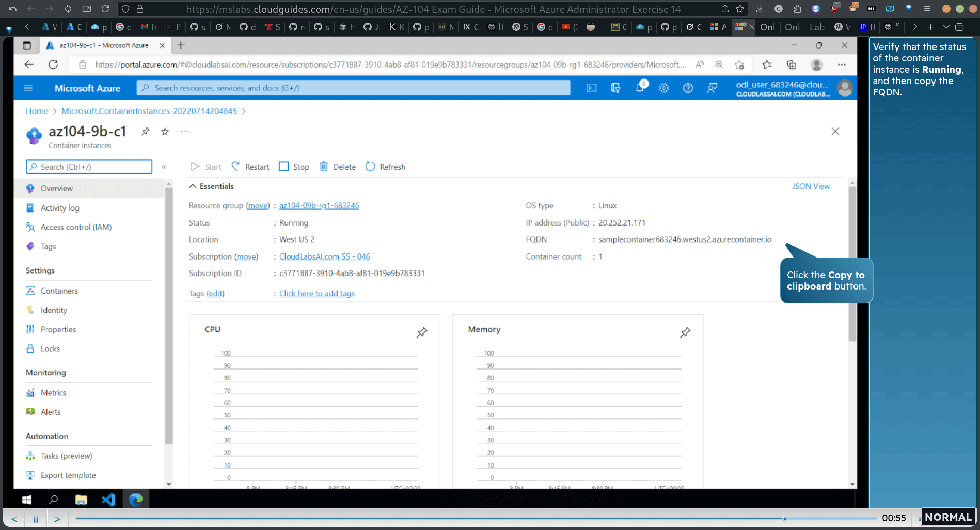
Task: Pin the CPU chart to dashboard
Action: pos(422,332)
